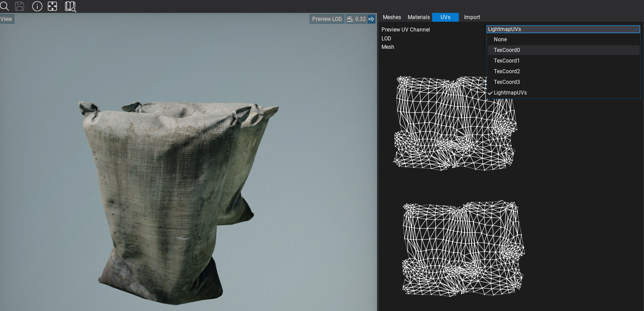Open the View menu in viewport
The image size is (644, 311).
tap(7, 19)
